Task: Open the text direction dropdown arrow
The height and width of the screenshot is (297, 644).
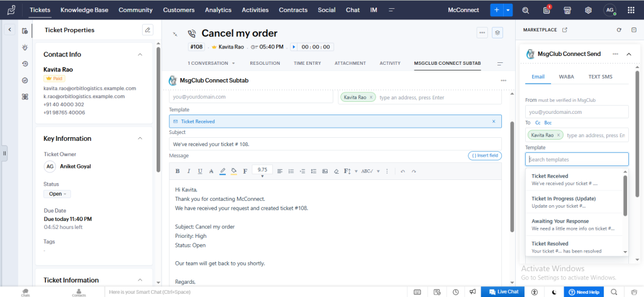Action: point(356,171)
